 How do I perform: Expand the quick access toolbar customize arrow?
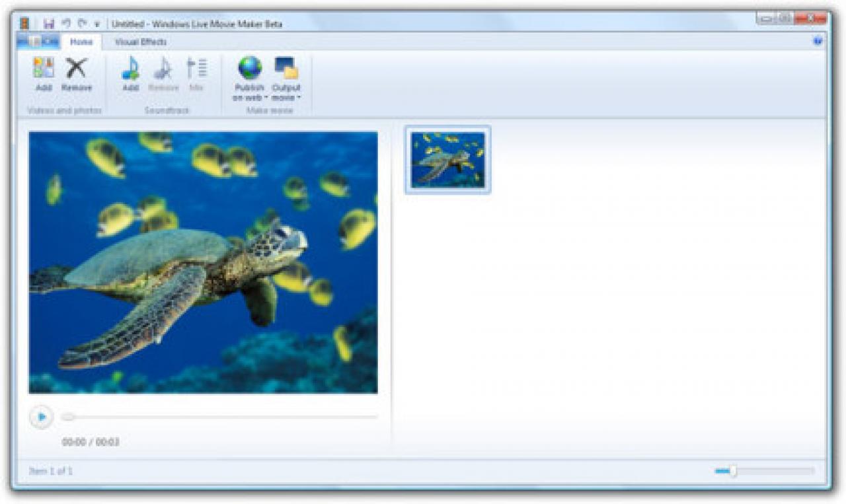point(97,24)
